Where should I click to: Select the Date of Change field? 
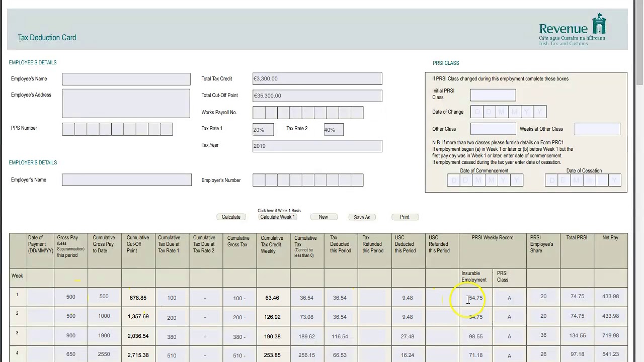point(508,112)
